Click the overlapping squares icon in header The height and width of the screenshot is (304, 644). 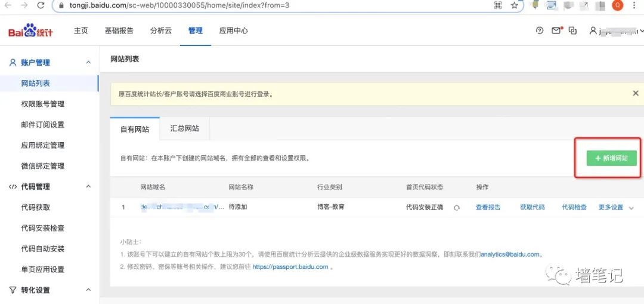coord(573,30)
